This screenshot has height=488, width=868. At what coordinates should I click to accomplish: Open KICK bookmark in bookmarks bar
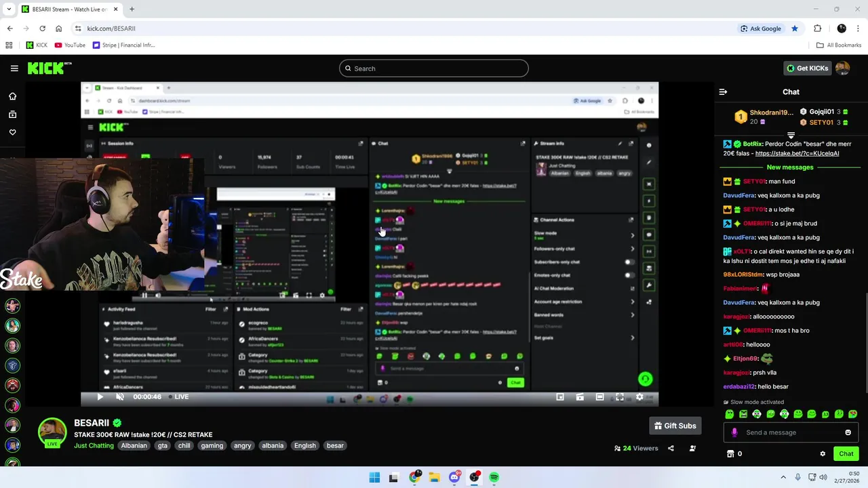click(37, 45)
